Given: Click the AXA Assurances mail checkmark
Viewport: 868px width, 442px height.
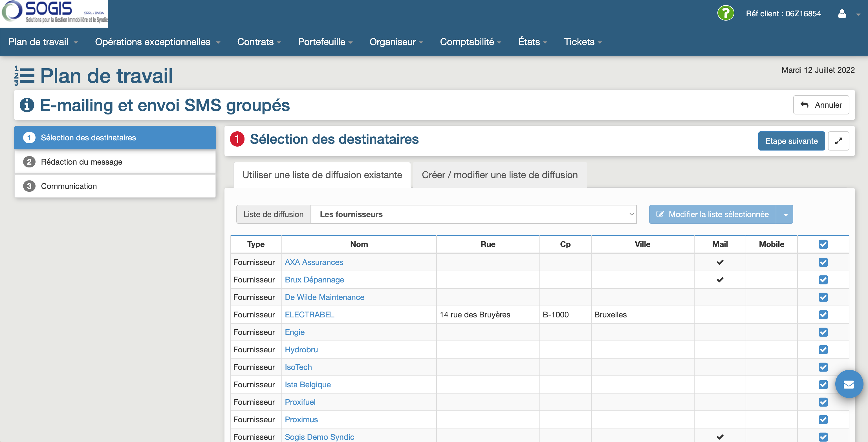Looking at the screenshot, I should [720, 262].
